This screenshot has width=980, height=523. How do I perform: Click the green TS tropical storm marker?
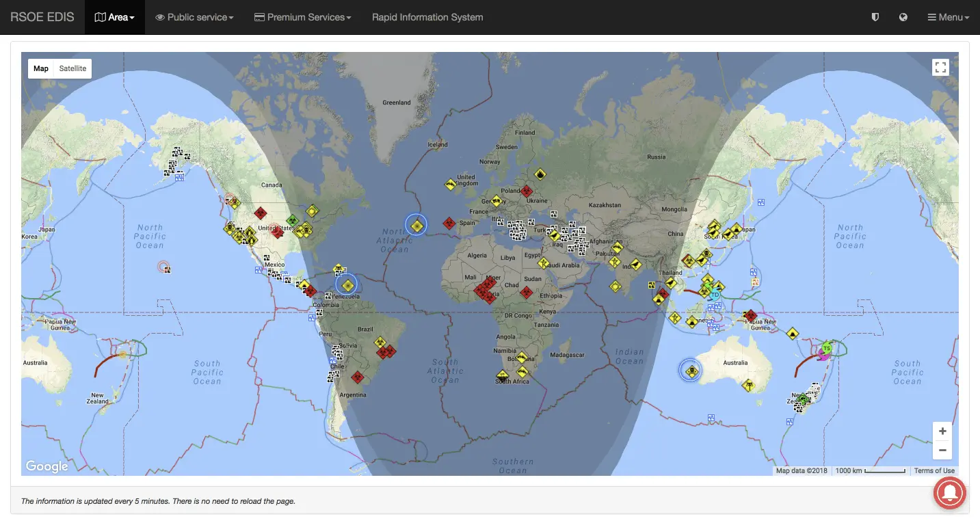tap(827, 348)
